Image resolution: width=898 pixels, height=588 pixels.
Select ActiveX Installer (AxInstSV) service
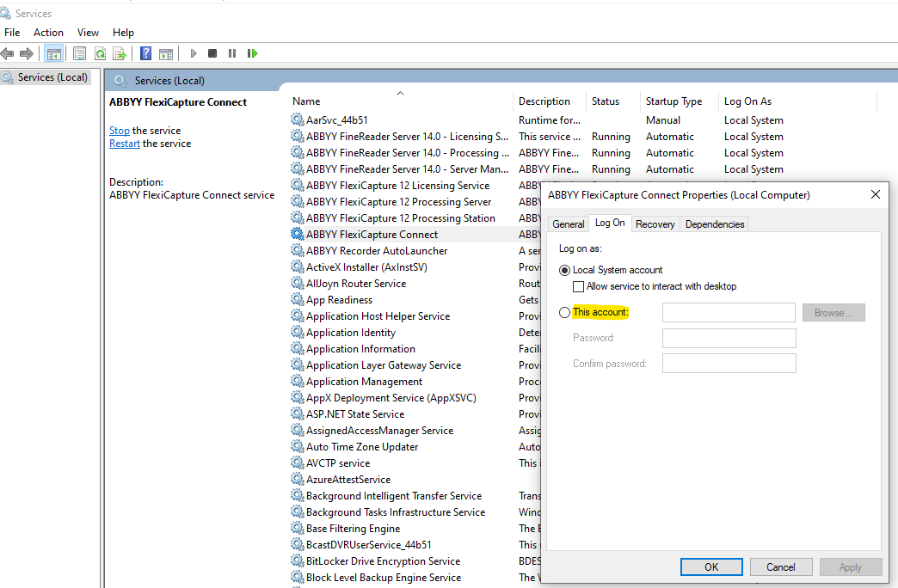click(366, 266)
